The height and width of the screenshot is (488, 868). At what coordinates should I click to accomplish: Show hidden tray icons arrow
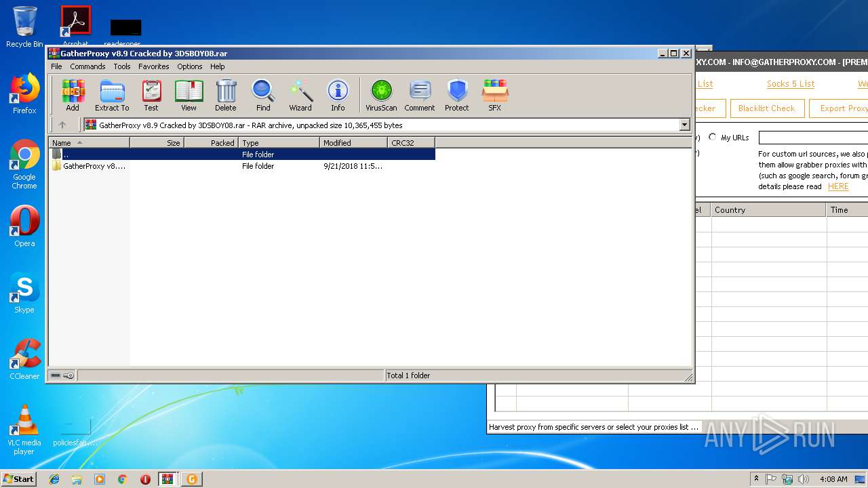tap(756, 479)
